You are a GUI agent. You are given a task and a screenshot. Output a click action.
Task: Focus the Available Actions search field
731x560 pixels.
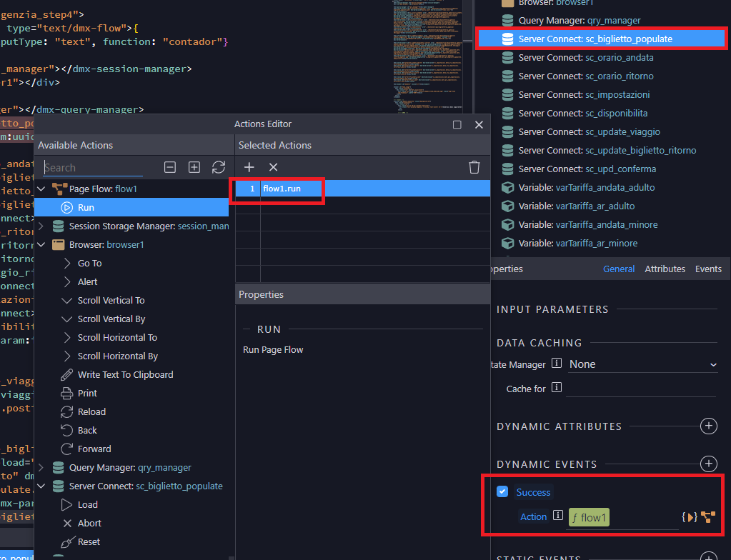pyautogui.click(x=93, y=168)
